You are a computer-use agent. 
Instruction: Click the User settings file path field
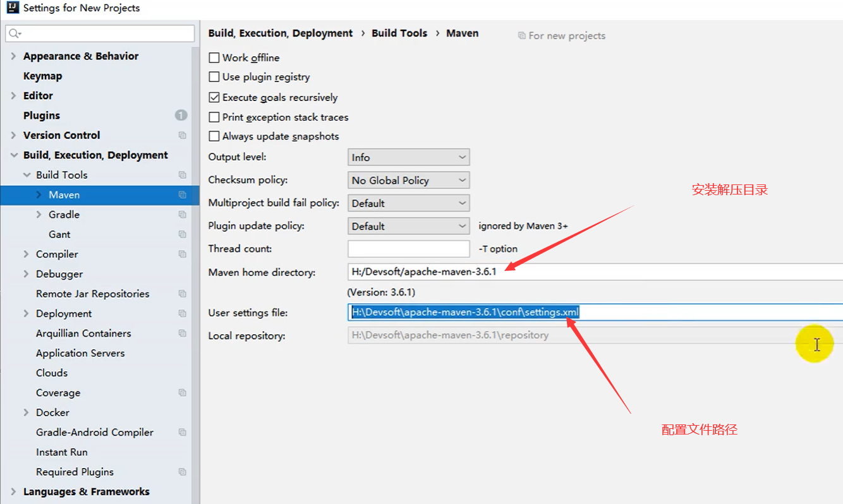(595, 312)
